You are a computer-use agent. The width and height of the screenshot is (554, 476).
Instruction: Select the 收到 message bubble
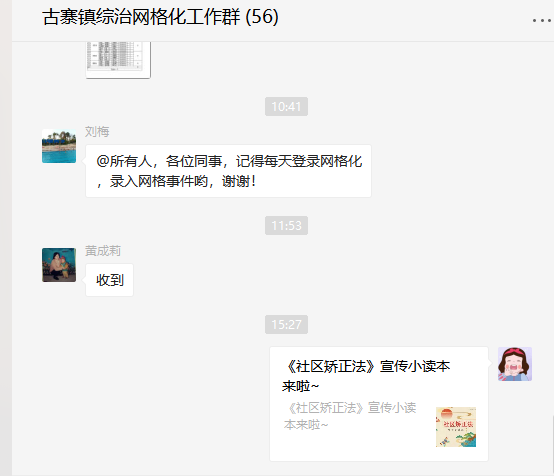point(110,280)
